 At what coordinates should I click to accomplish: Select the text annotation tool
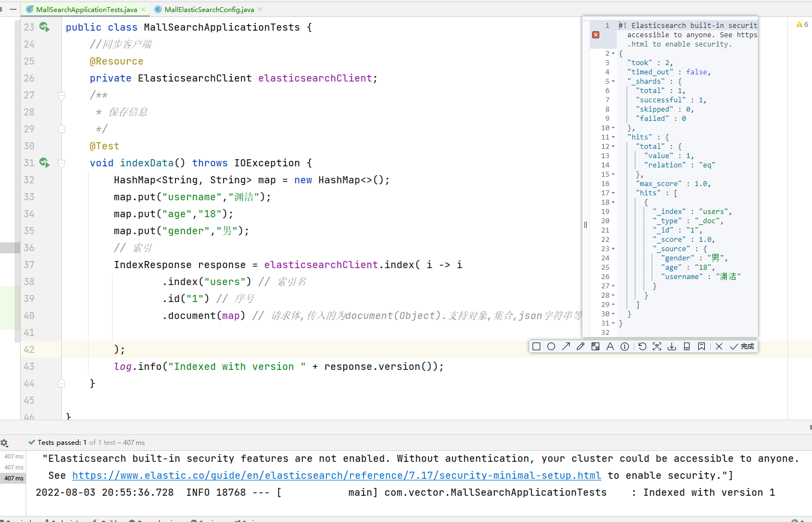(610, 346)
